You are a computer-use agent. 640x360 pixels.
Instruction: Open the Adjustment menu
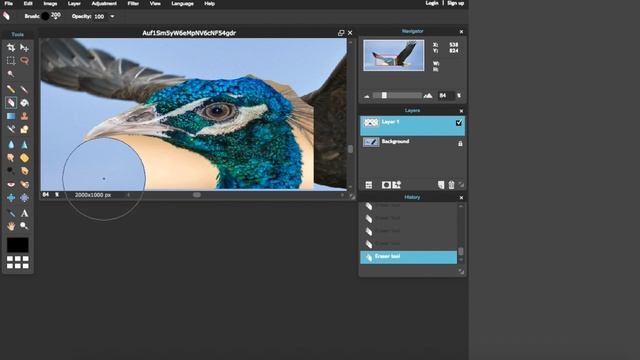tap(104, 3)
